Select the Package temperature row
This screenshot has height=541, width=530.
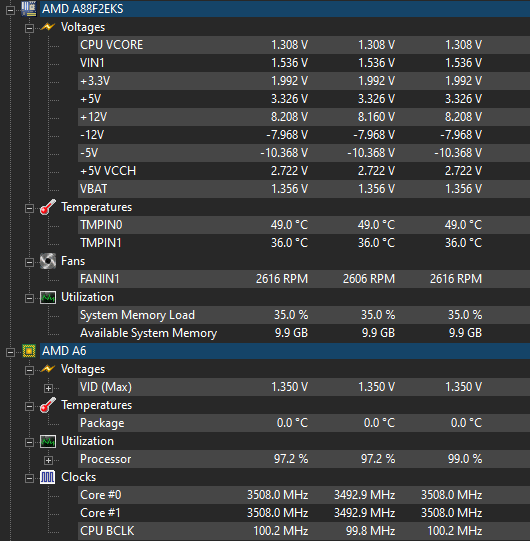click(304, 423)
